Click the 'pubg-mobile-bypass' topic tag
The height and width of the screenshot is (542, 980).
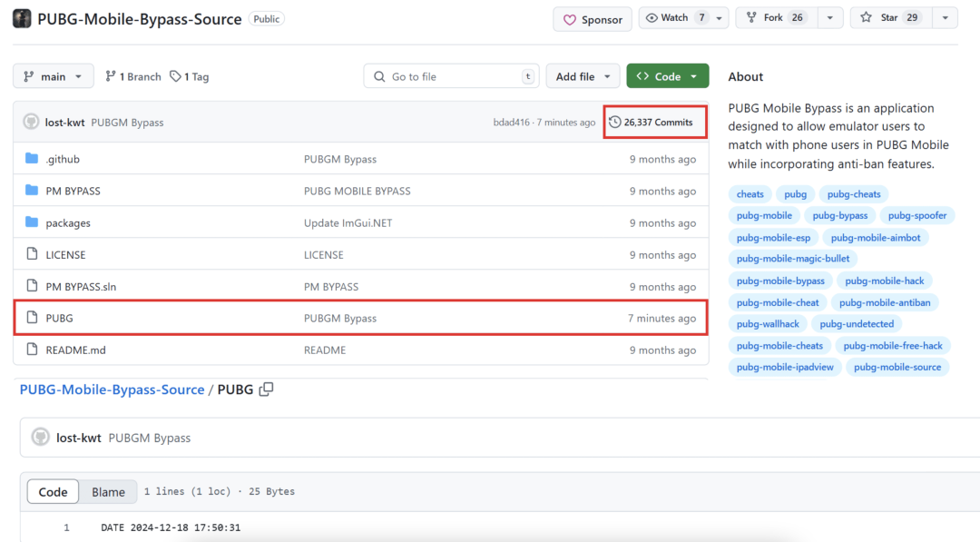780,281
